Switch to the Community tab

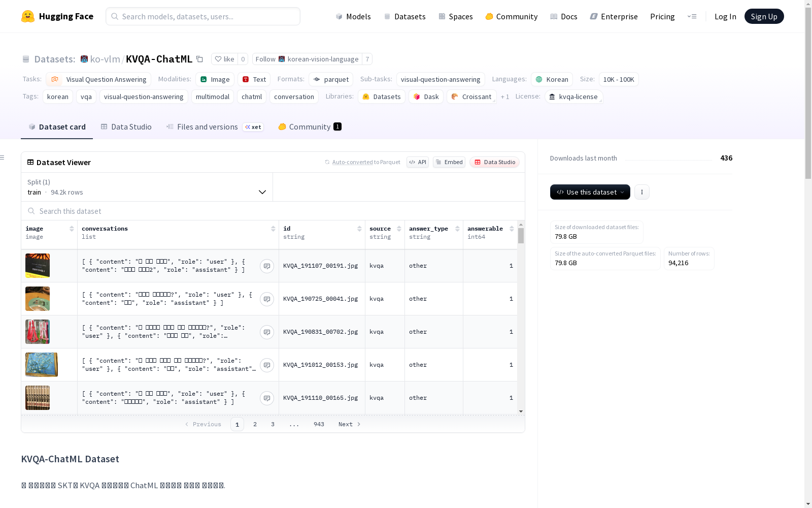[x=310, y=127]
